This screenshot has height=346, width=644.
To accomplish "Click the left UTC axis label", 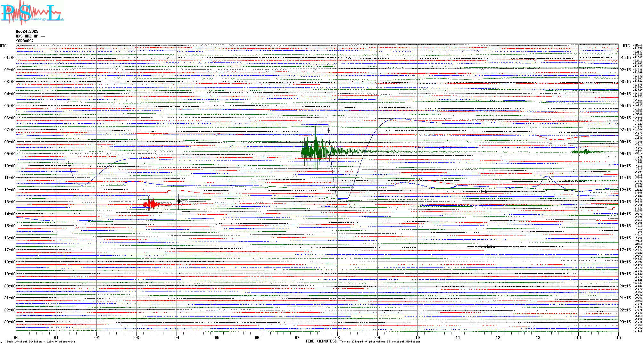I will [3, 46].
